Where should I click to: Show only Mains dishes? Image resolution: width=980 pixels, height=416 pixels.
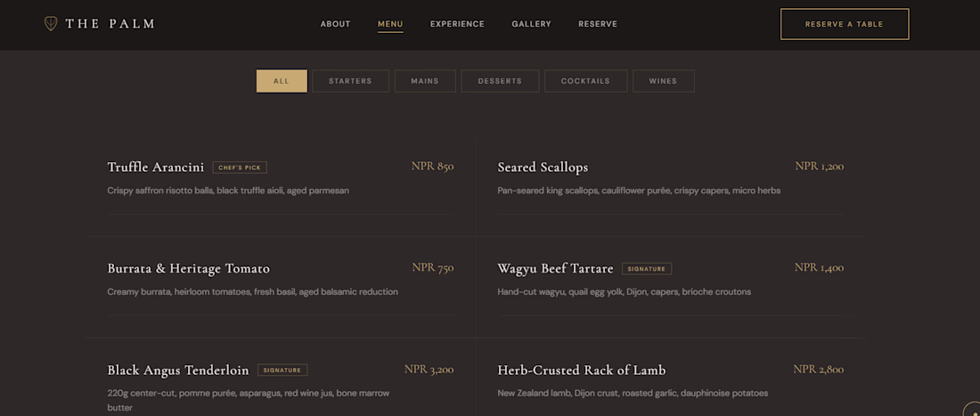[425, 81]
